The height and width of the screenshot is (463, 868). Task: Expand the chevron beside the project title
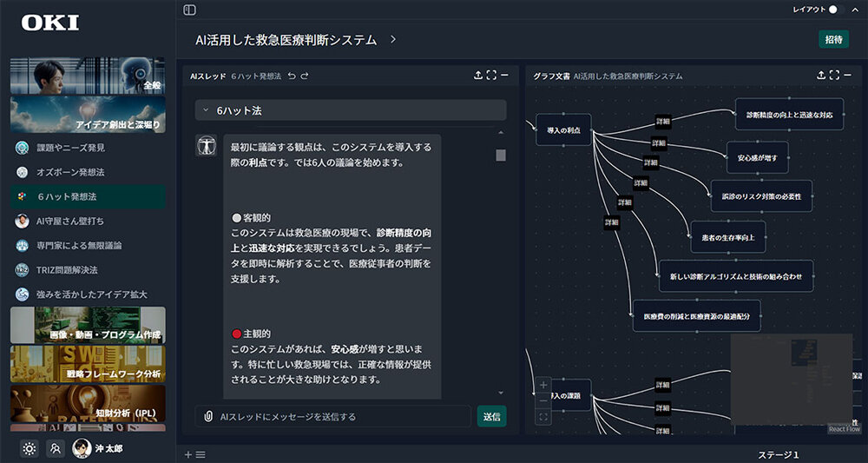393,40
